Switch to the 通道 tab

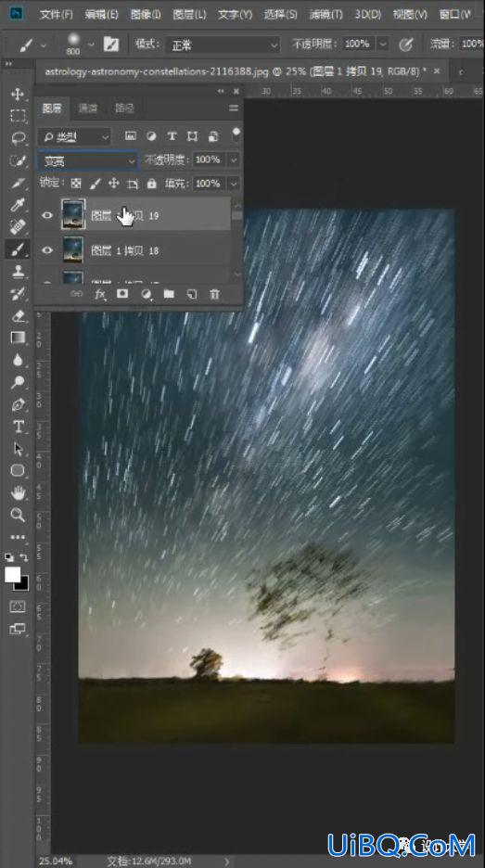coord(88,108)
